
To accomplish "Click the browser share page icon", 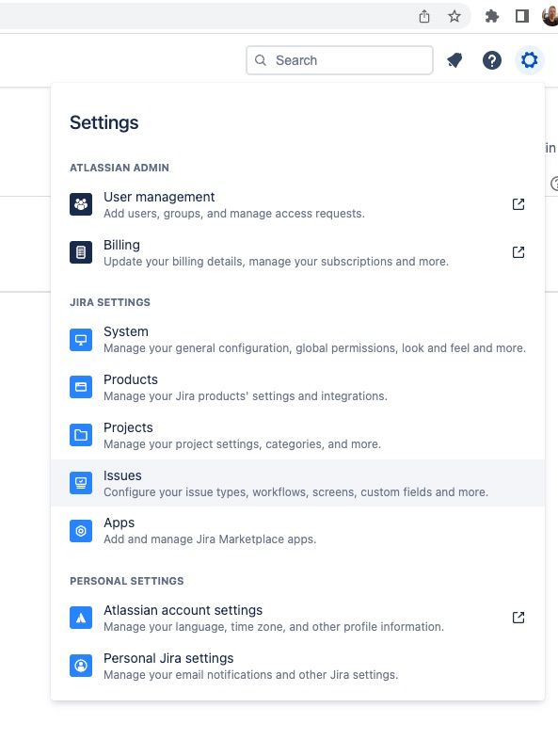I will pos(424,16).
